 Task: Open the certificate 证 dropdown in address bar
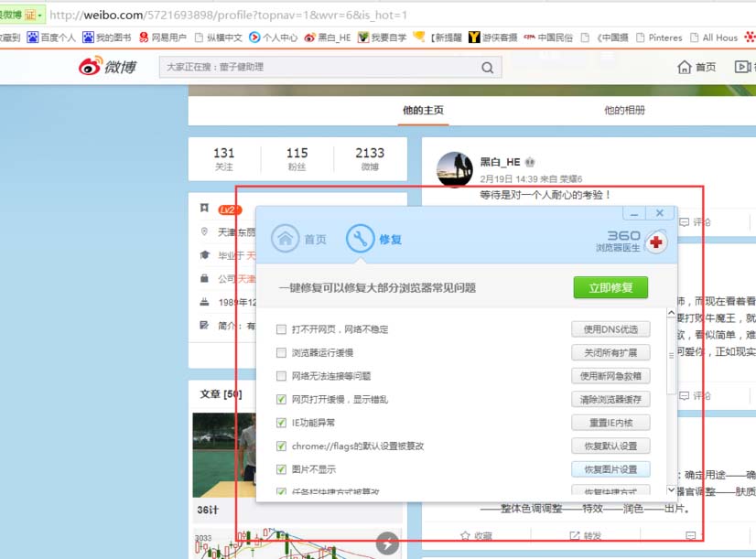34,15
